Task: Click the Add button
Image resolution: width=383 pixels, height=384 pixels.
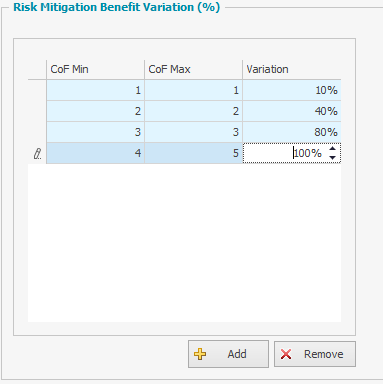Action: (228, 354)
